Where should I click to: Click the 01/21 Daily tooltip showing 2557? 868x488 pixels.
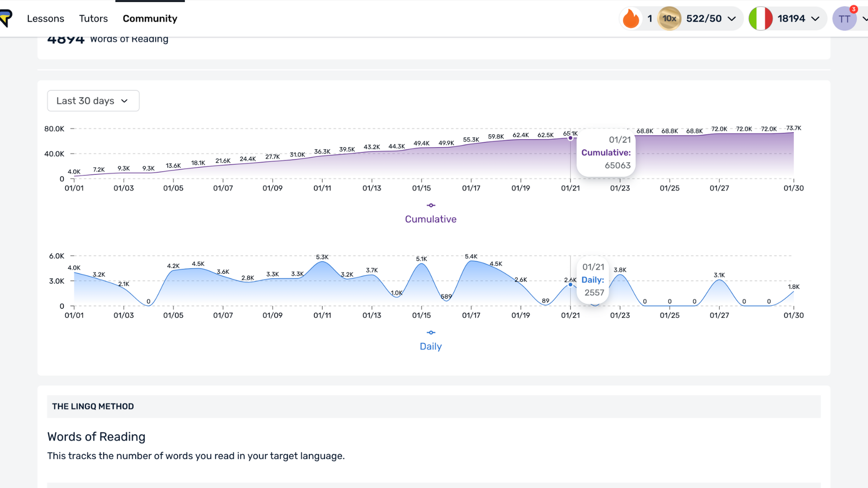coord(593,279)
